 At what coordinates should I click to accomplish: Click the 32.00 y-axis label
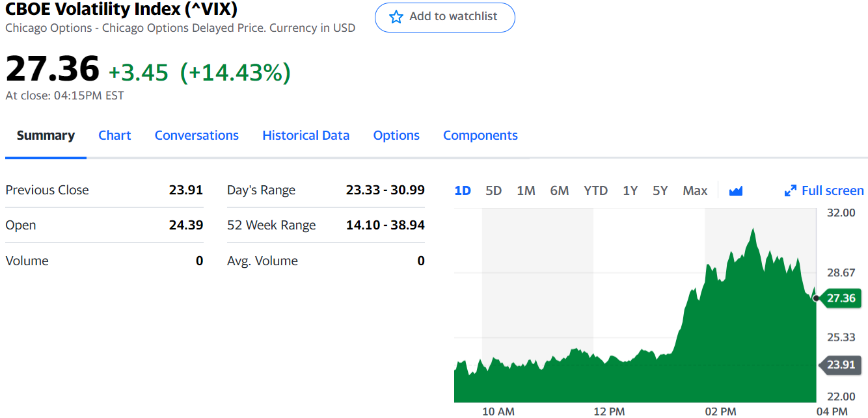(841, 213)
